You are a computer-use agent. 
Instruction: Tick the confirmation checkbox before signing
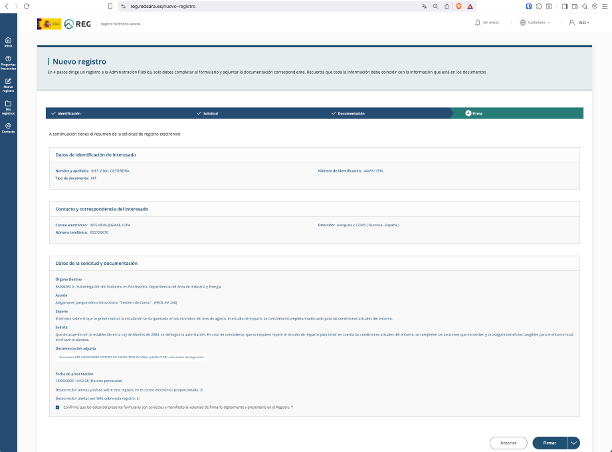(x=57, y=407)
